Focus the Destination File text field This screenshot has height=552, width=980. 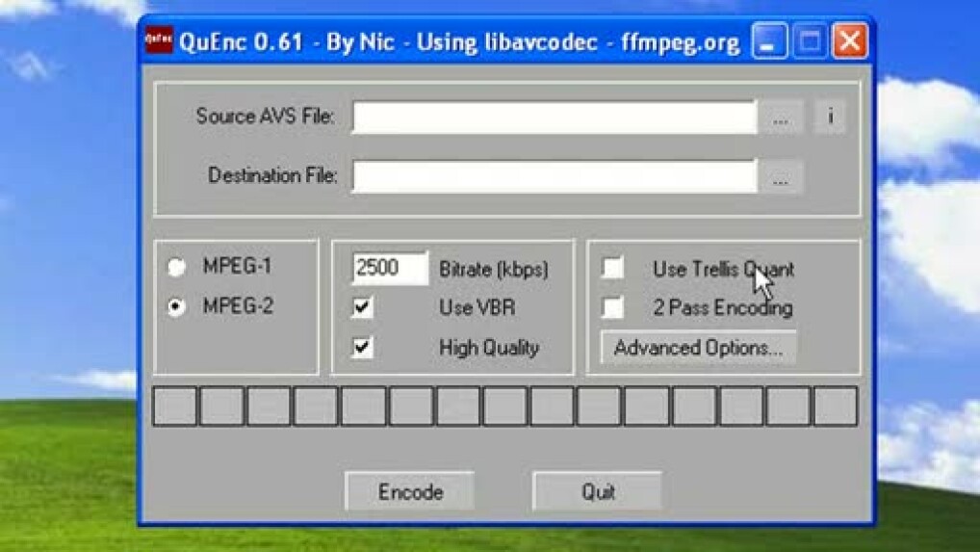[554, 177]
